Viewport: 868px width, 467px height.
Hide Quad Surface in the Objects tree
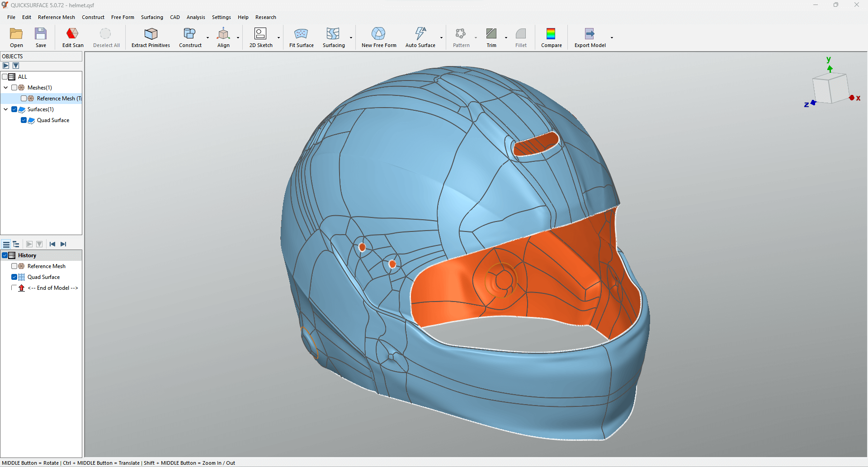24,120
